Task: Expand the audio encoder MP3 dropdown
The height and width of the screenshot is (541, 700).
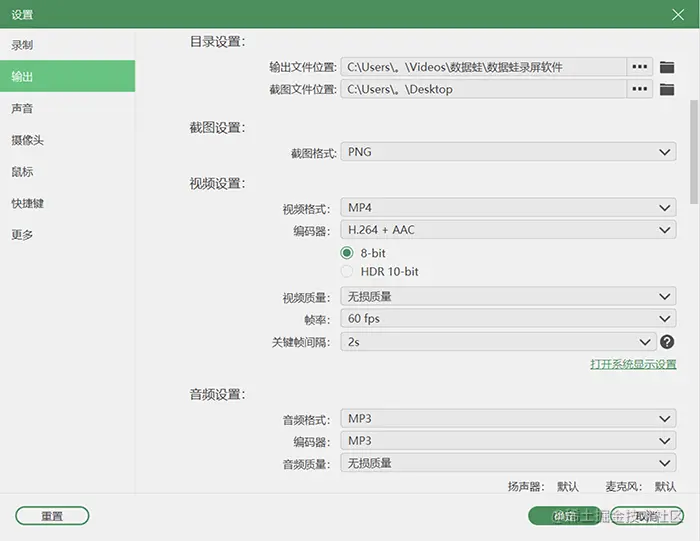Action: [x=508, y=441]
